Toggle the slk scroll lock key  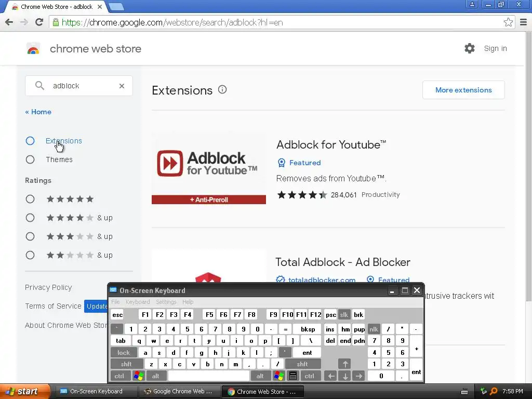[344, 314]
